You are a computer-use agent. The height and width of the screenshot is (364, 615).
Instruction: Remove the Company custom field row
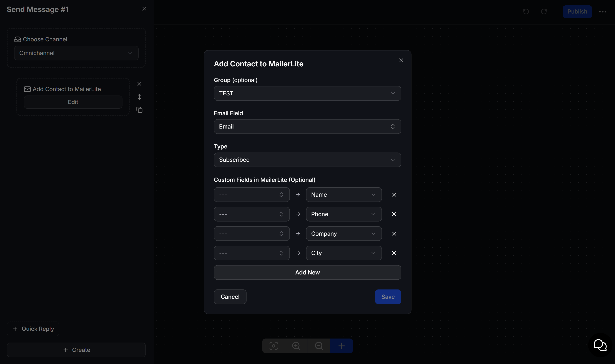coord(394,234)
